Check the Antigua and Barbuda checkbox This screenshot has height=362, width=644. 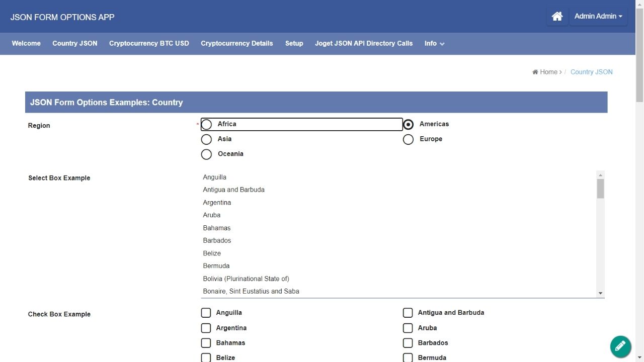click(408, 313)
